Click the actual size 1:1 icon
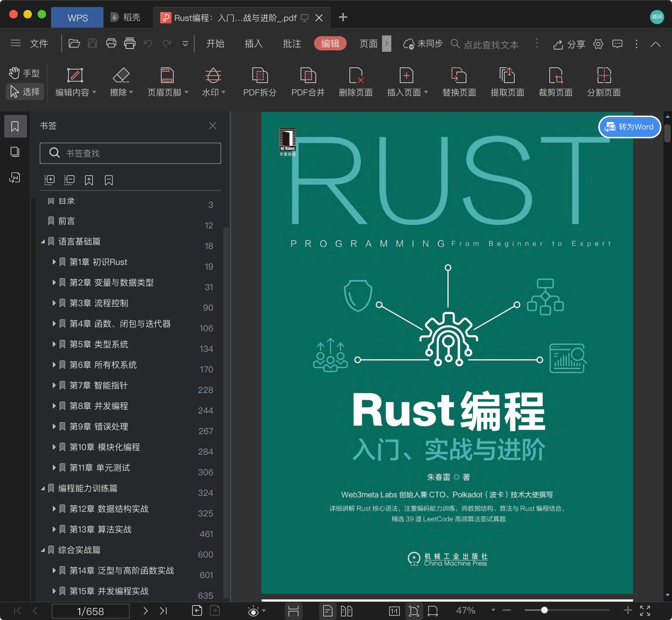 [394, 611]
